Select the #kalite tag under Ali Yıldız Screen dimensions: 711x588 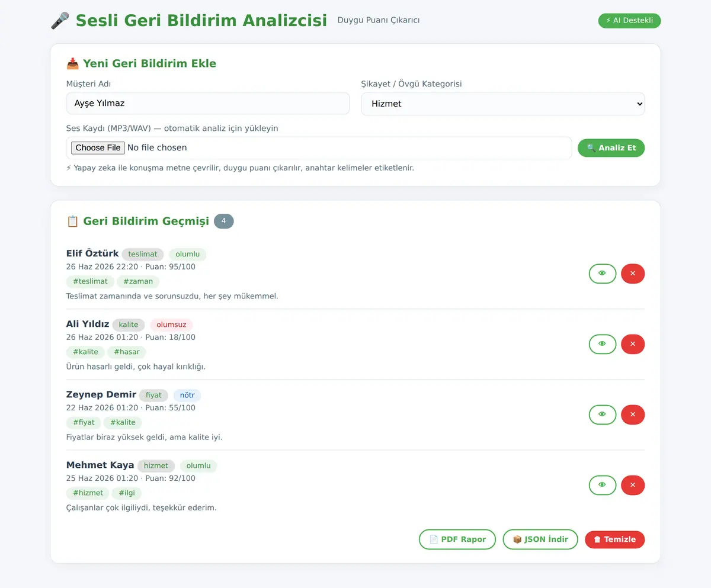pos(85,352)
